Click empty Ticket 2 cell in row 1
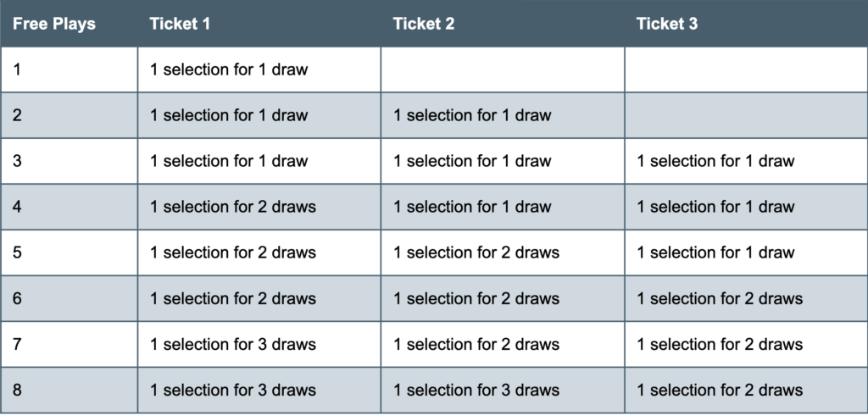 click(503, 69)
